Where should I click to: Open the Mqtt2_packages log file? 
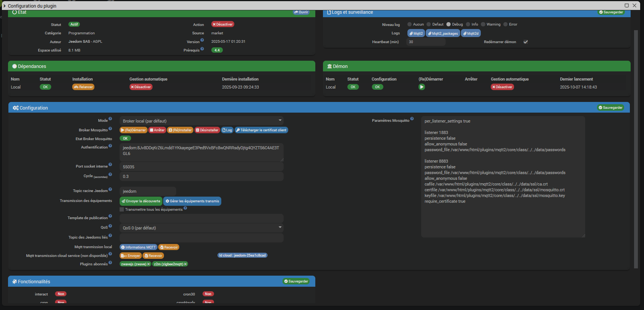tap(443, 34)
